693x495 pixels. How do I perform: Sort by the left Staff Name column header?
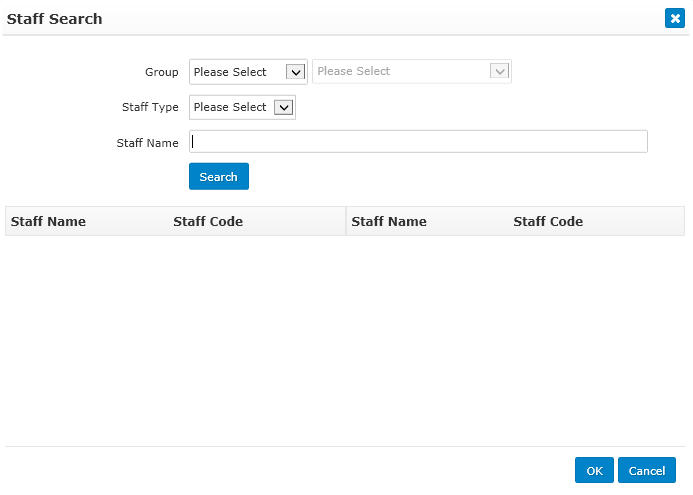click(48, 221)
